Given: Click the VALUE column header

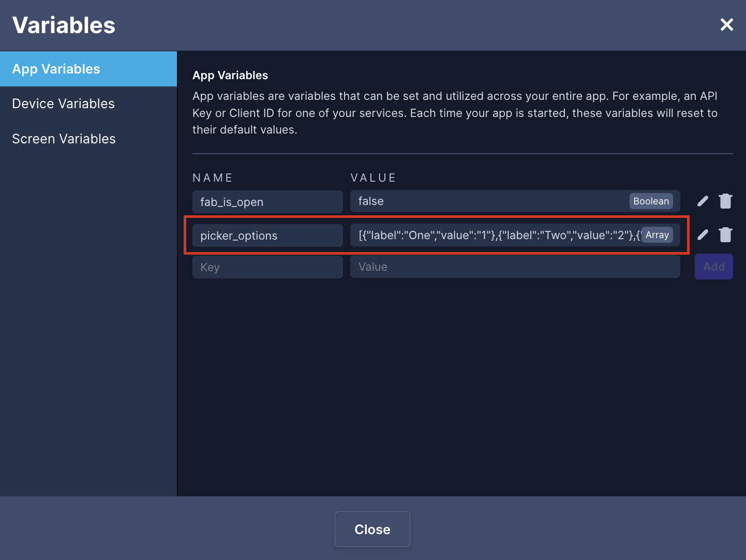Looking at the screenshot, I should [x=374, y=178].
